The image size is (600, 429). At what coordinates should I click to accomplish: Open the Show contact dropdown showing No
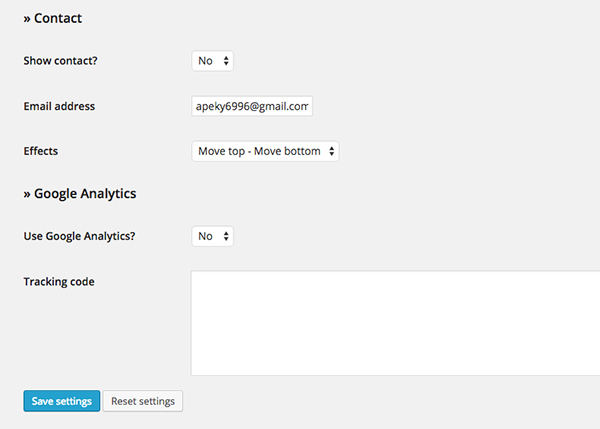[x=211, y=61]
